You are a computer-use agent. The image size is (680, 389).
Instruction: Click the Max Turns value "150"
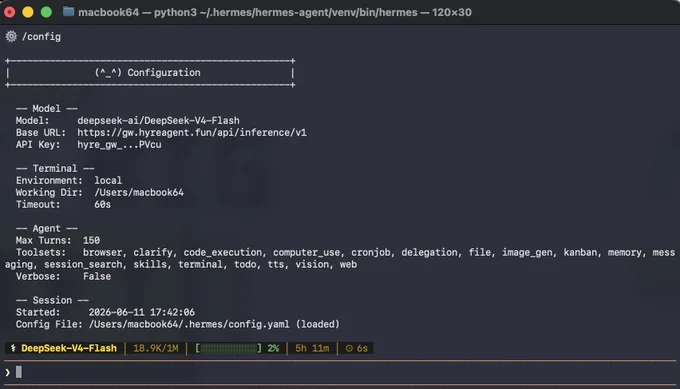pos(92,240)
